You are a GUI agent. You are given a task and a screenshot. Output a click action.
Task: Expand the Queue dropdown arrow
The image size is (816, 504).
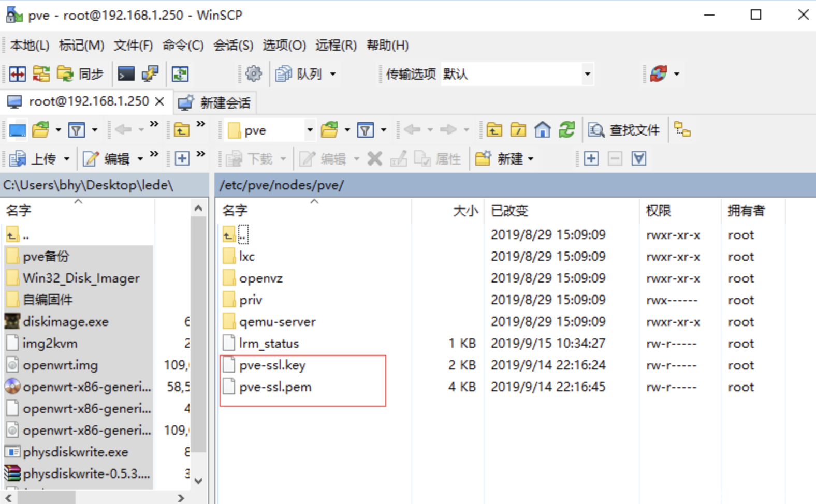click(x=333, y=74)
